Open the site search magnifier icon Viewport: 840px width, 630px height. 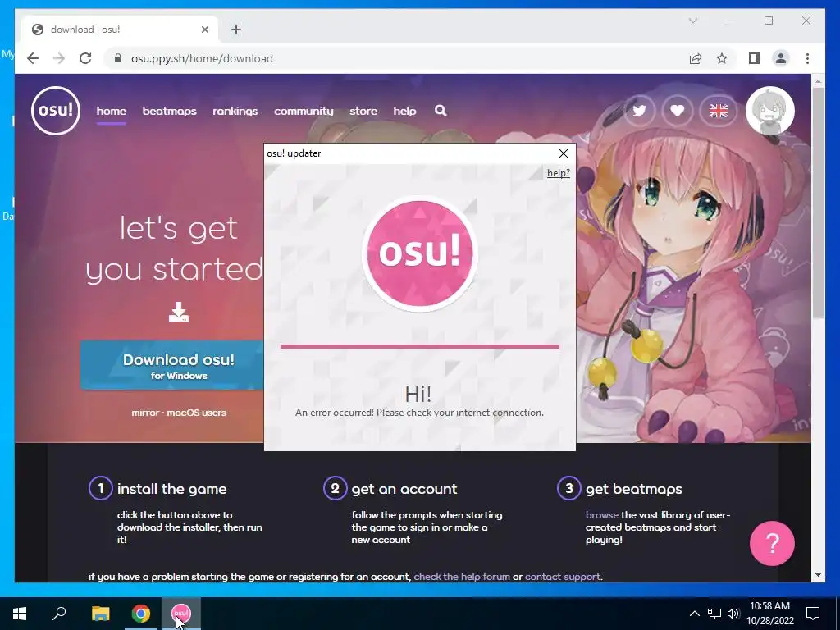click(x=441, y=111)
